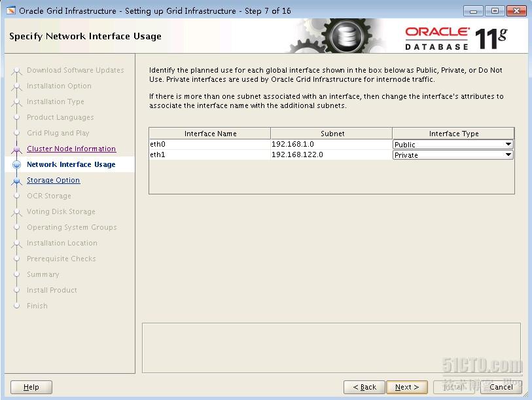This screenshot has height=400, width=532.
Task: Click the Operating System Groups step
Action: coord(71,227)
